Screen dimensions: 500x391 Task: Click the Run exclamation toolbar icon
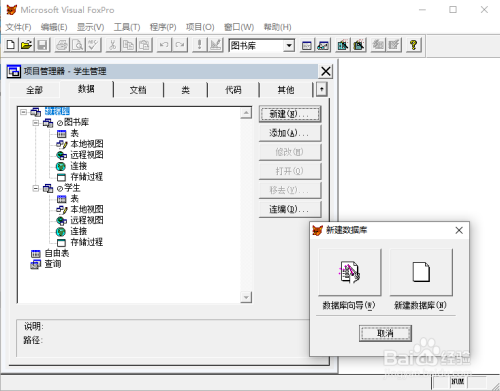pyautogui.click(x=199, y=45)
